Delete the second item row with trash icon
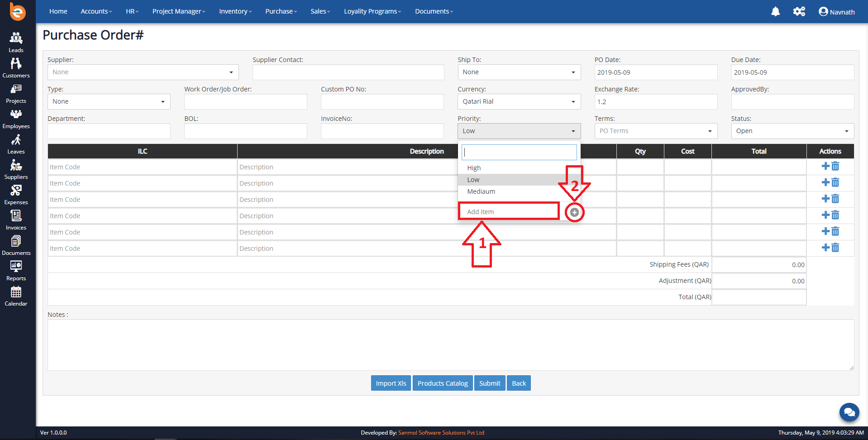The width and height of the screenshot is (868, 440). 835,182
